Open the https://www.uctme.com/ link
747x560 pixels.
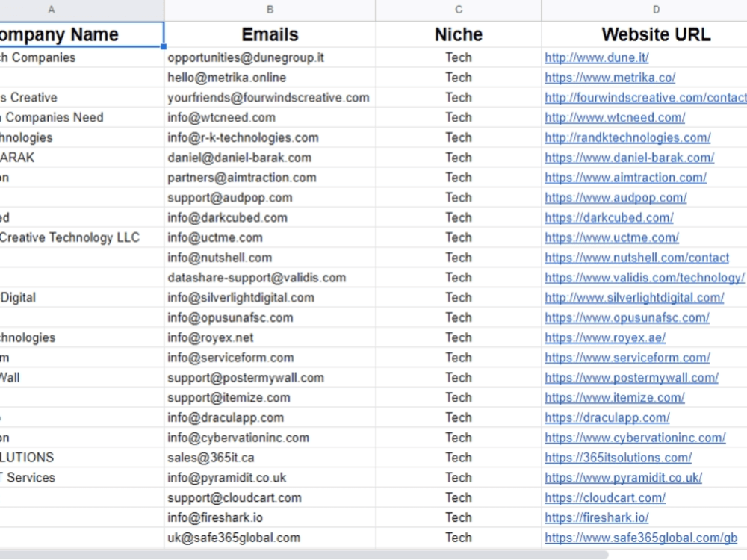(x=612, y=237)
